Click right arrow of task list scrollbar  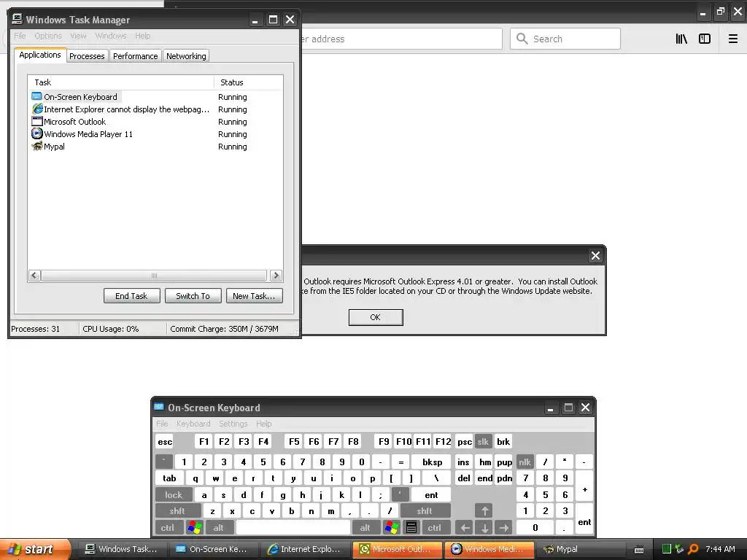coord(275,275)
